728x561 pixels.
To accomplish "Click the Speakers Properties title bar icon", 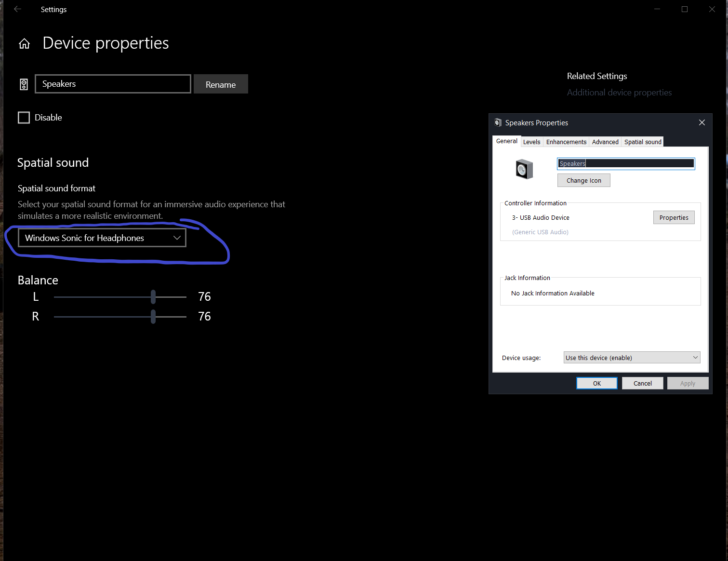I will (x=498, y=122).
